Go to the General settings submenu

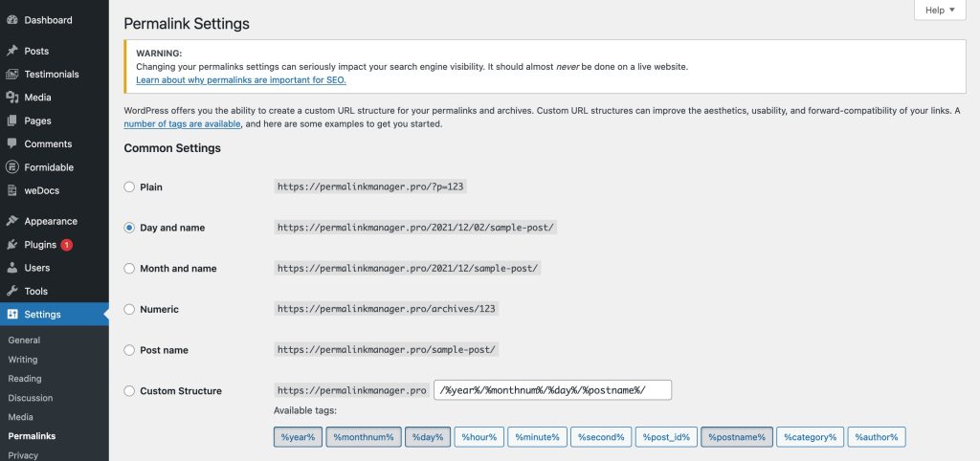tap(24, 340)
